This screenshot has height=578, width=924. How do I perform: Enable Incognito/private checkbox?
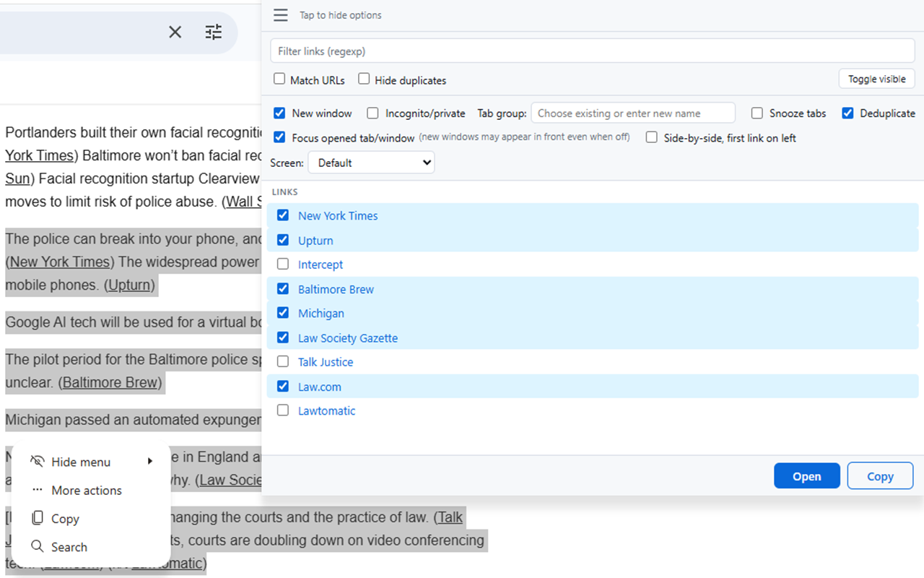372,113
